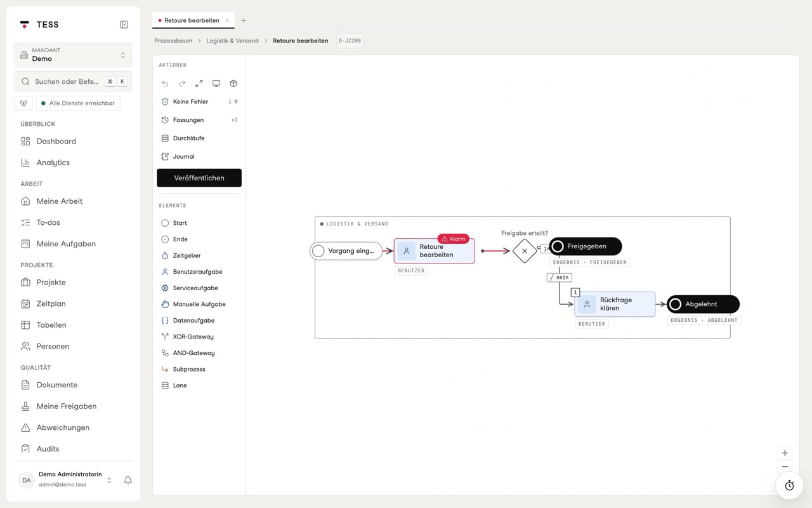
Task: Pick the Benutzeraufgabe element
Action: pos(199,272)
